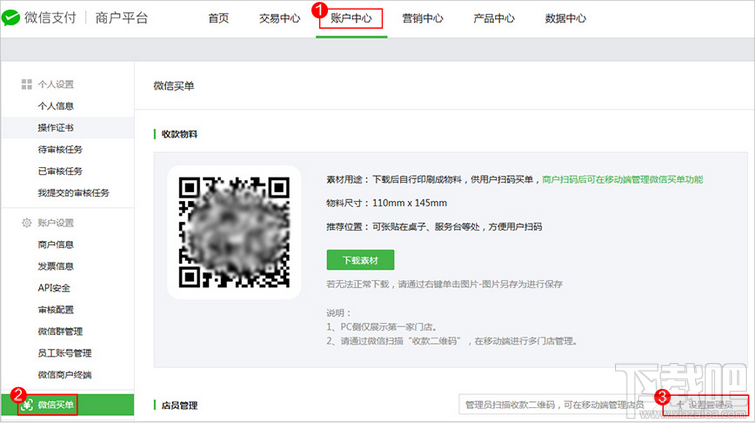Click the 物料尺寸：110mm x 145mm text
This screenshot has width=755, height=424.
[x=387, y=203]
